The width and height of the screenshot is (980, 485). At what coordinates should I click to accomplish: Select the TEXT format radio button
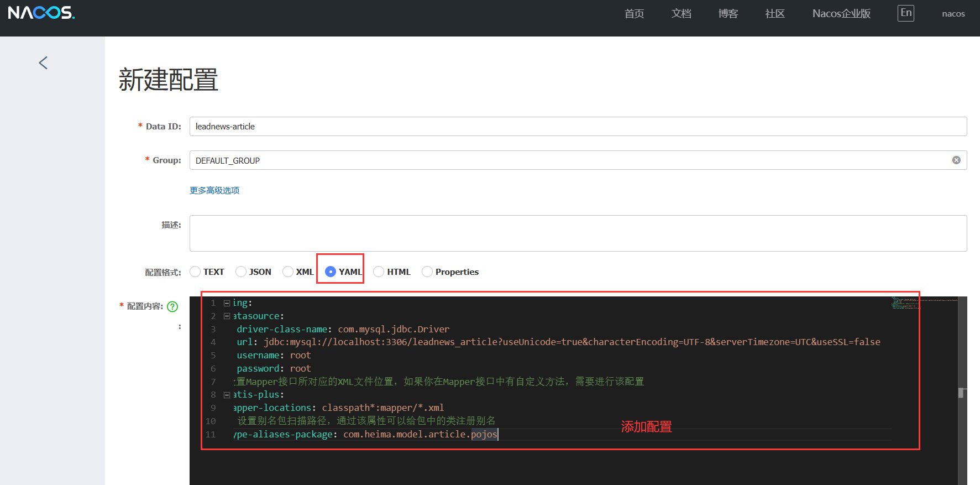point(195,272)
